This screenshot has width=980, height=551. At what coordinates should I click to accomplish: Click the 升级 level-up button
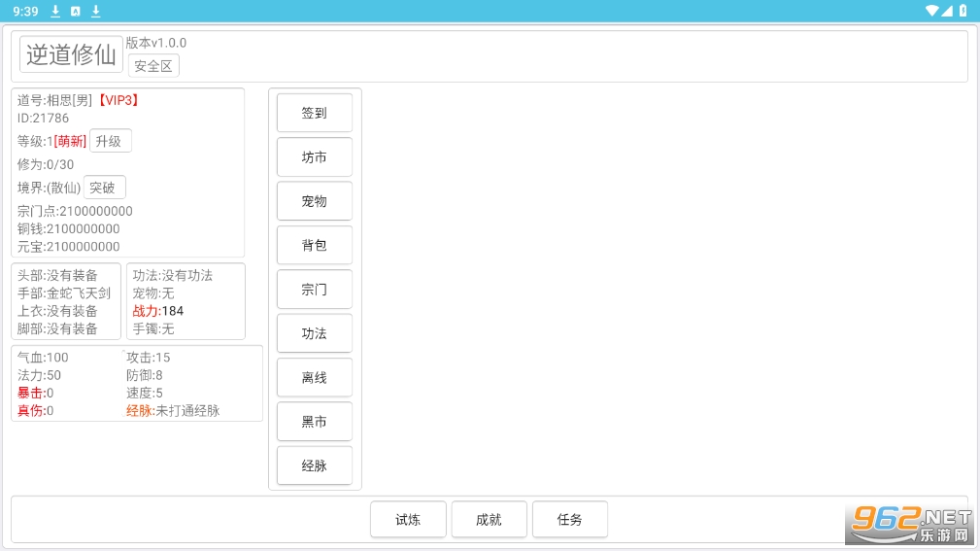[110, 141]
